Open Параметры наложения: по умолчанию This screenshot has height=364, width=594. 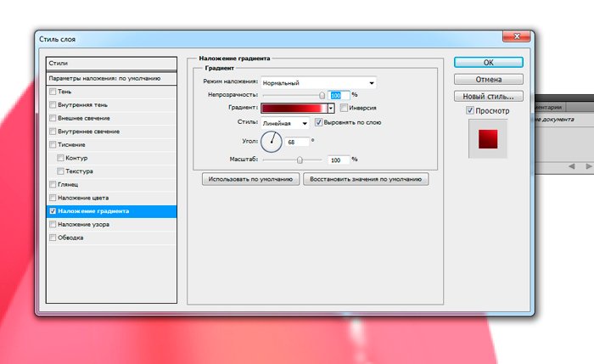point(110,77)
